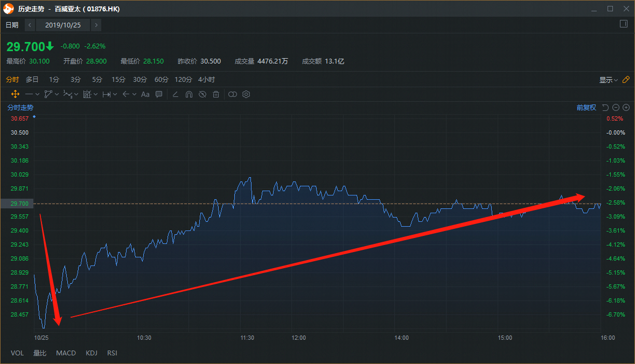635x364 pixels.
Task: Click the 最高价 30.100 value
Action: coord(39,61)
